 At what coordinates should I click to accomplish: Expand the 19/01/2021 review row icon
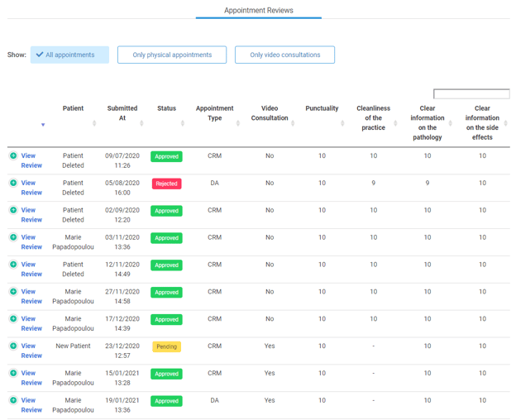pyautogui.click(x=13, y=400)
